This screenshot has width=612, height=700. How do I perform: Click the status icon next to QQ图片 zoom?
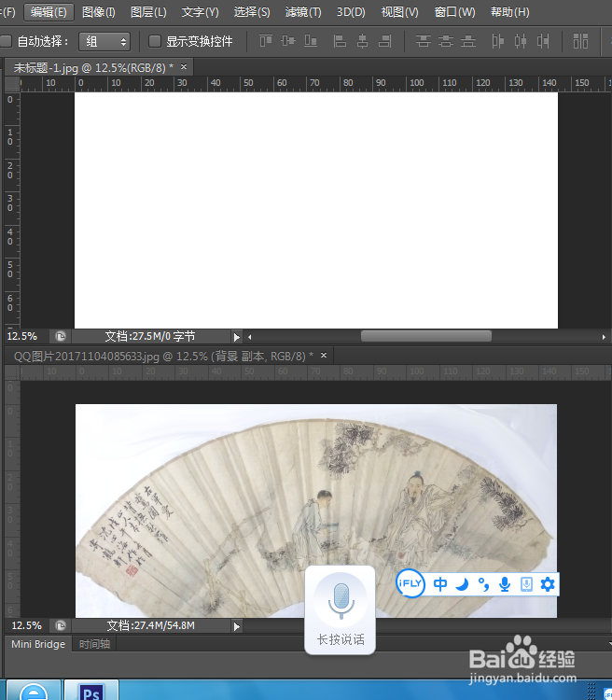(61, 625)
